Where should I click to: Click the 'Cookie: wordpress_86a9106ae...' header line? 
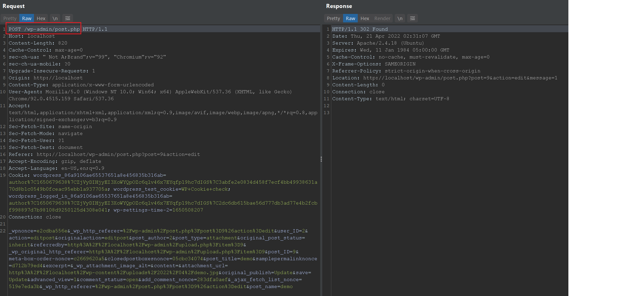(x=87, y=175)
